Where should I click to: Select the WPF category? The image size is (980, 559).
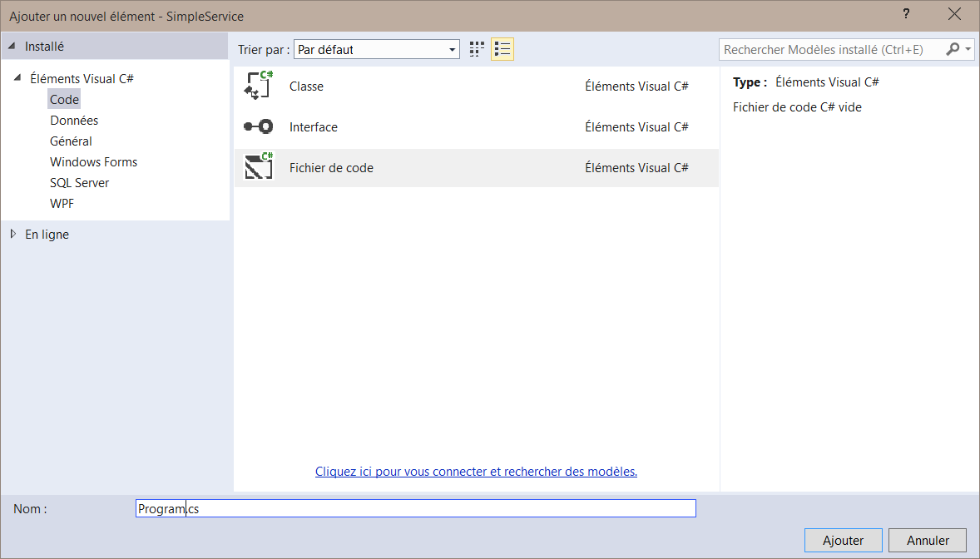[62, 204]
